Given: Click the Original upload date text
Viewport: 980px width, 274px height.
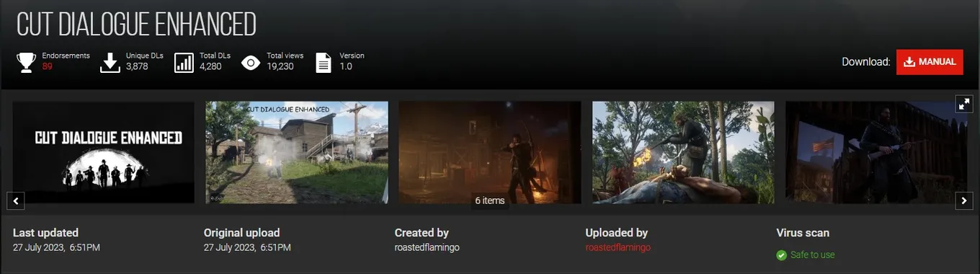Looking at the screenshot, I should (x=247, y=247).
